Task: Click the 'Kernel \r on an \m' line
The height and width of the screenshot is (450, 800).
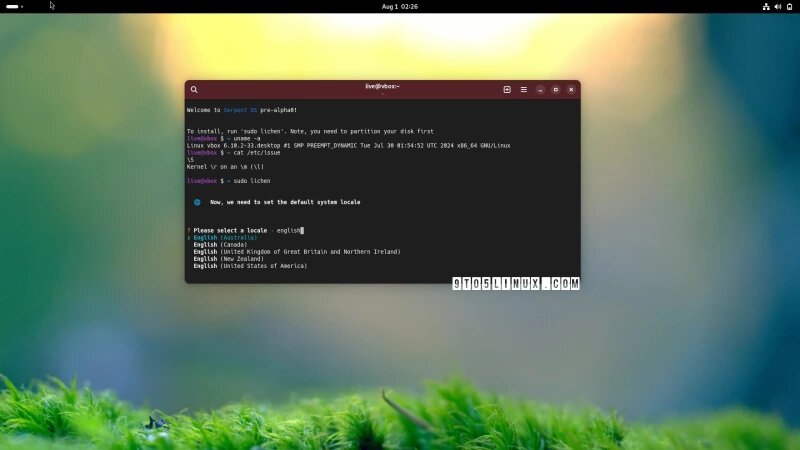Action: [225, 166]
